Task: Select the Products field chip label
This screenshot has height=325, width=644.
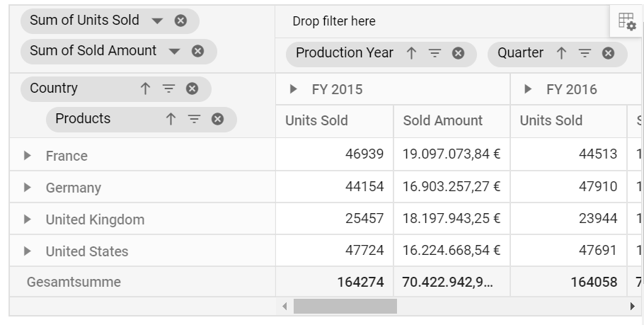Action: coord(83,118)
